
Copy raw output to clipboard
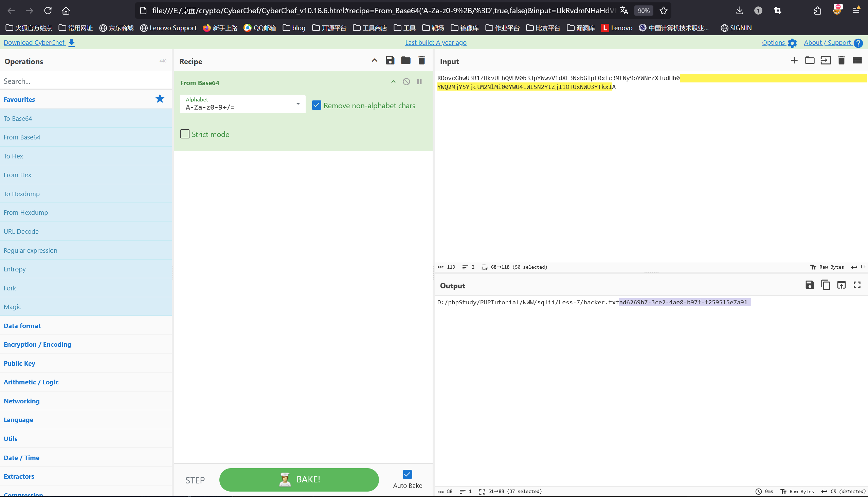pos(825,285)
